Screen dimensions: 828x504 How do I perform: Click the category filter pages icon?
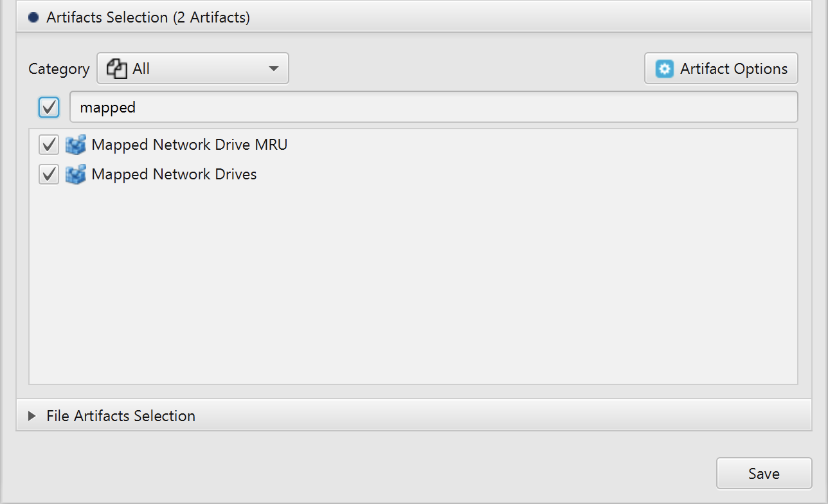116,68
